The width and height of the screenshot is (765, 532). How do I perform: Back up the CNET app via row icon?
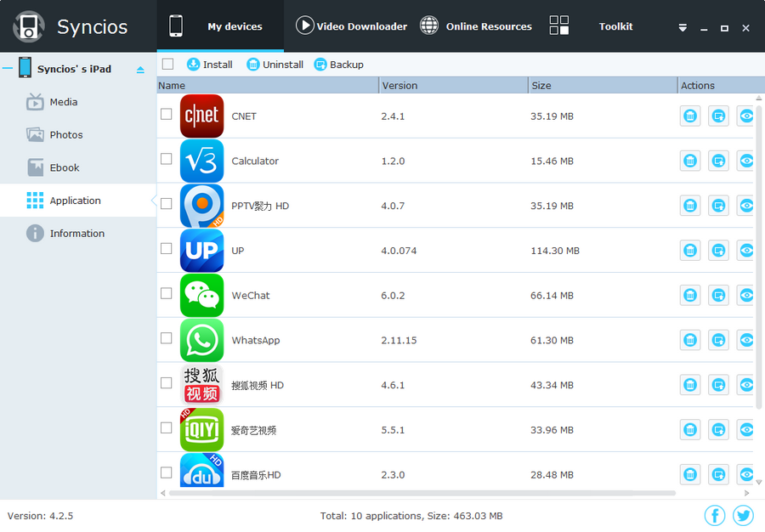pyautogui.click(x=718, y=116)
